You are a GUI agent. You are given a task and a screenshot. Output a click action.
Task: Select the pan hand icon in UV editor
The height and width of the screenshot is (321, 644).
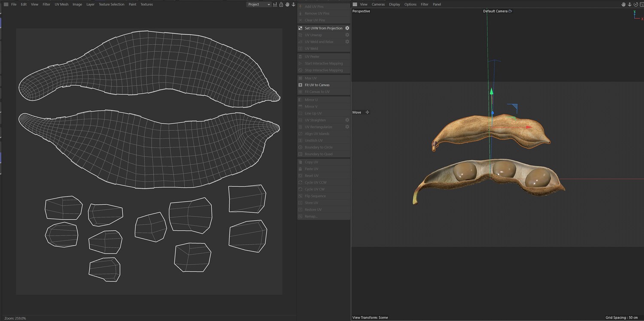pos(287,4)
